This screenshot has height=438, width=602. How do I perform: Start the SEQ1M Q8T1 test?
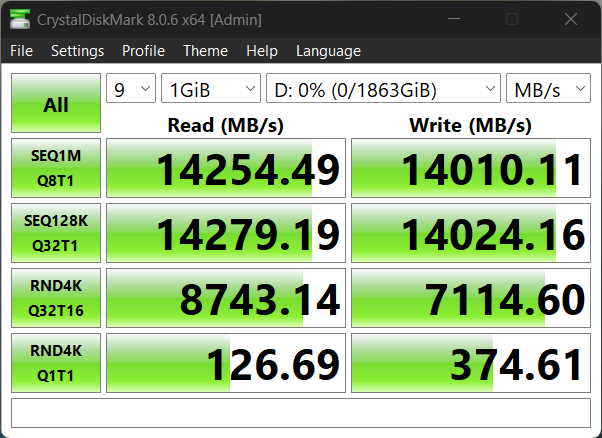(x=56, y=168)
